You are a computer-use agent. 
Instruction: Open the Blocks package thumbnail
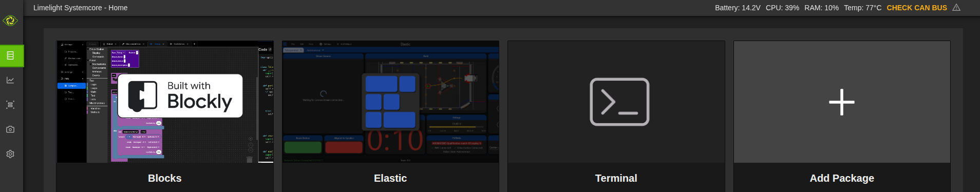(165, 102)
